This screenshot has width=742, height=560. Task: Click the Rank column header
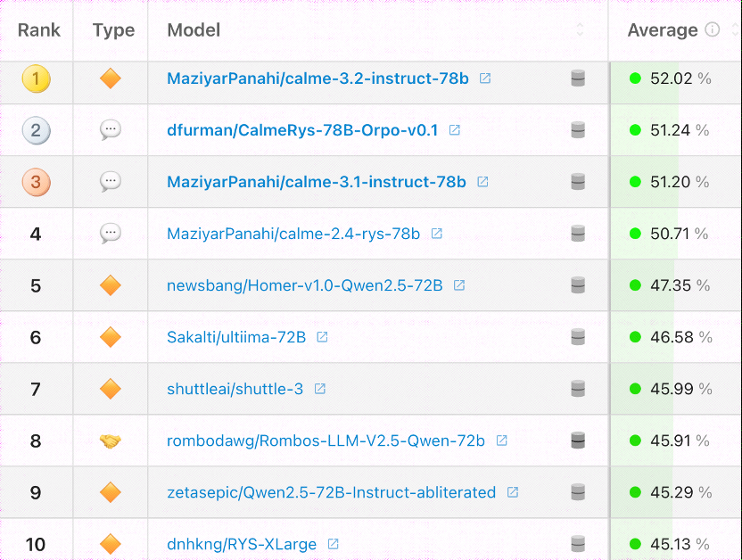(x=39, y=29)
